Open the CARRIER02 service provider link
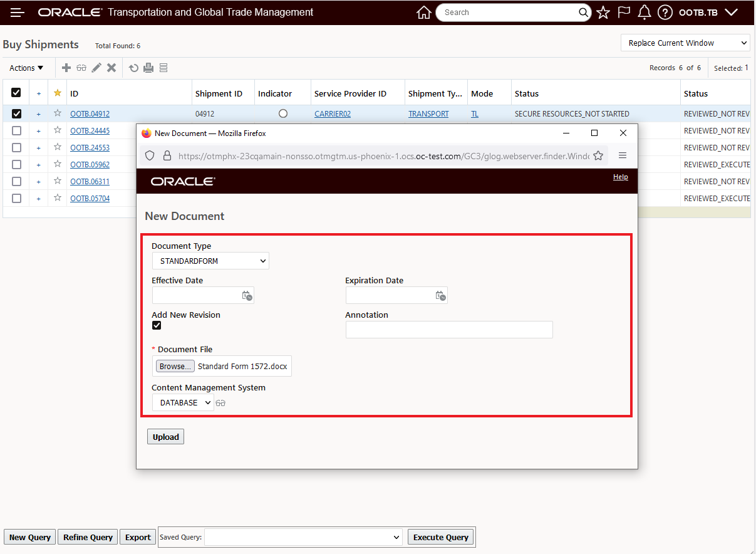 tap(333, 114)
